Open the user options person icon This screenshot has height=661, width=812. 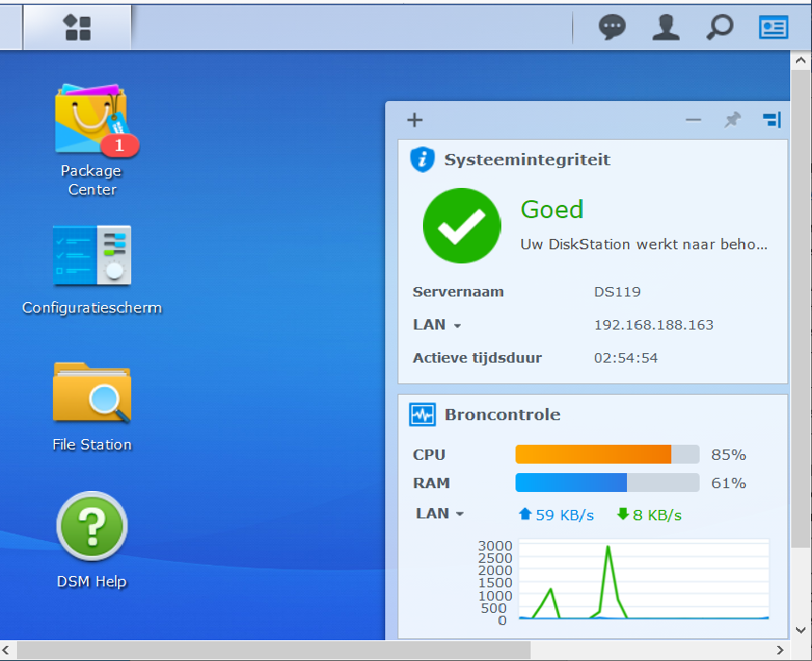pyautogui.click(x=666, y=27)
